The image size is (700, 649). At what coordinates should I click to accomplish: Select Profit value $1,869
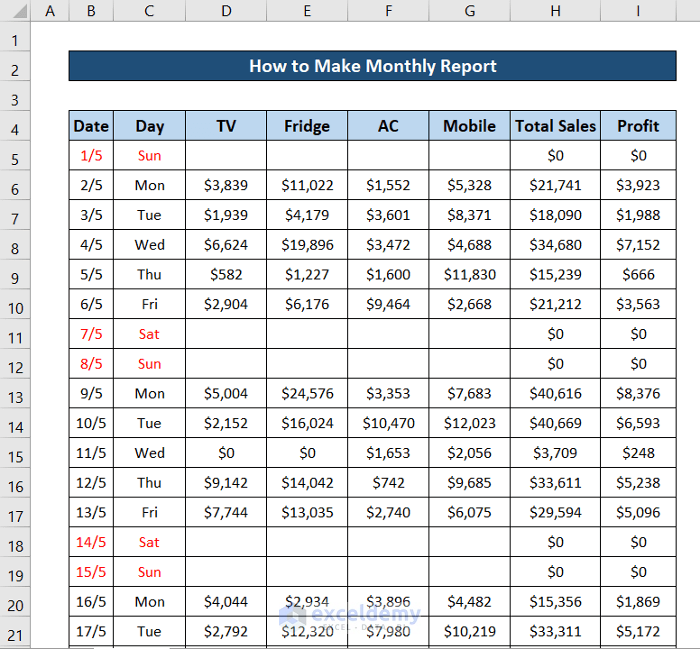tap(638, 602)
